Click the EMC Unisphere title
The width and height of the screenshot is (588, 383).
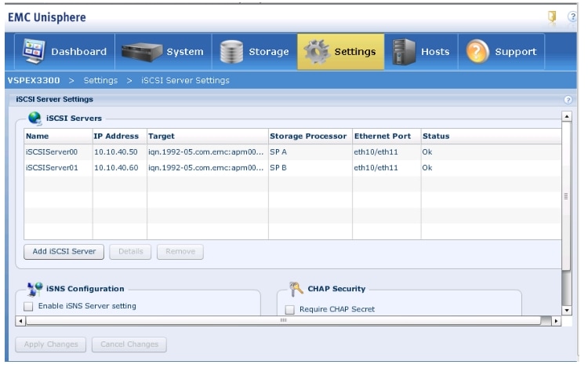click(x=47, y=17)
